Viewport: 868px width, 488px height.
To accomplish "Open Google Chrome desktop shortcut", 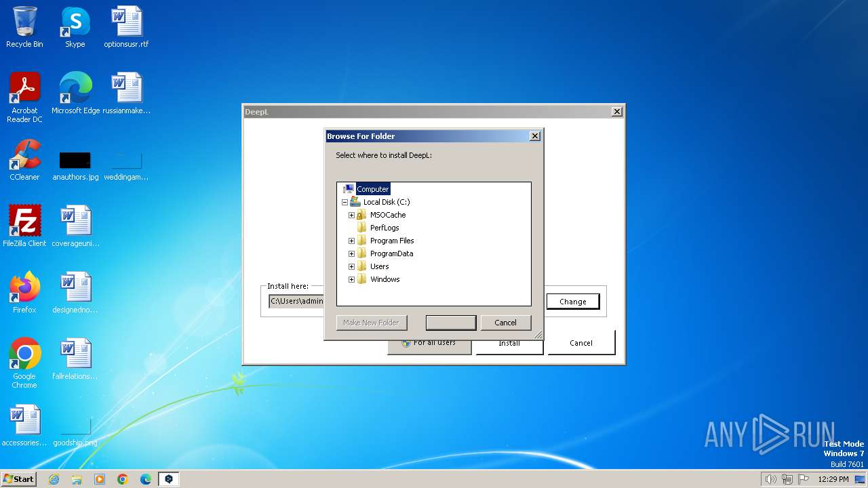I will pyautogui.click(x=24, y=363).
